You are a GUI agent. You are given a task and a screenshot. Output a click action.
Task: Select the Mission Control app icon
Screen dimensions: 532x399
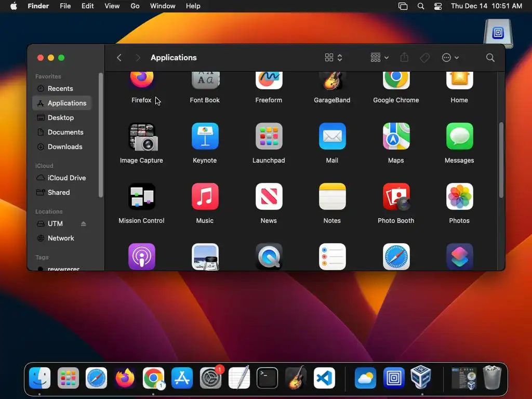(x=141, y=196)
